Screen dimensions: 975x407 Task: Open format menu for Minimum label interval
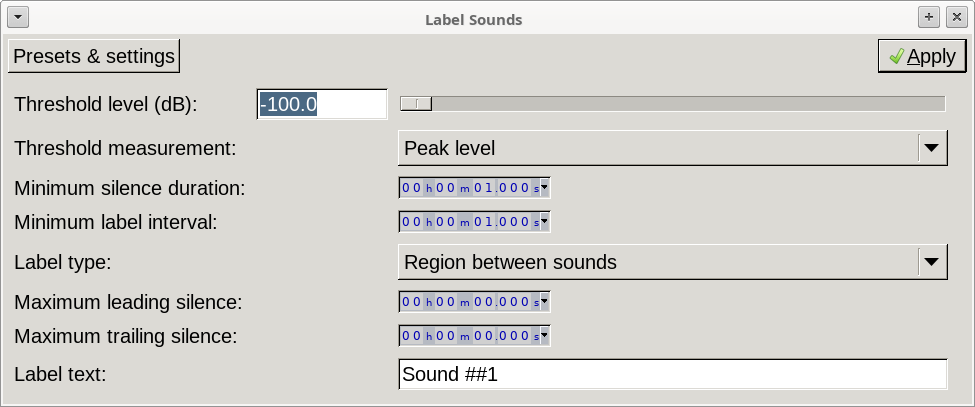pyautogui.click(x=545, y=222)
